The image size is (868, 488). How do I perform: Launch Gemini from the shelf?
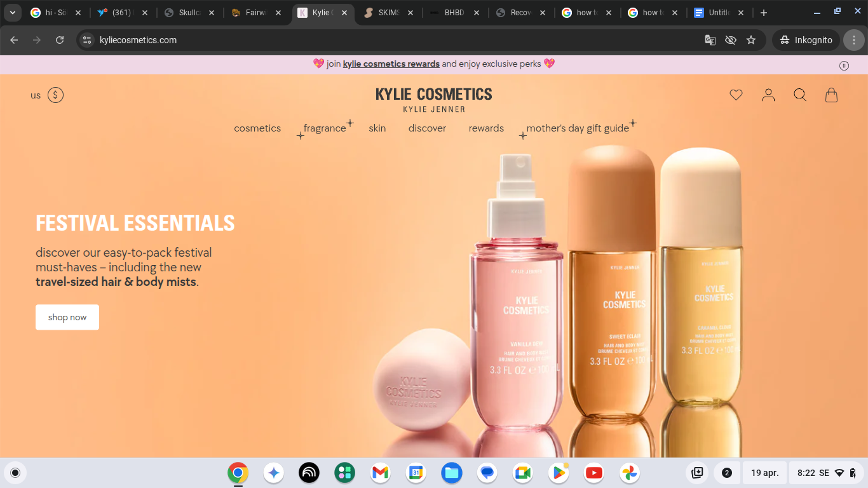click(274, 473)
